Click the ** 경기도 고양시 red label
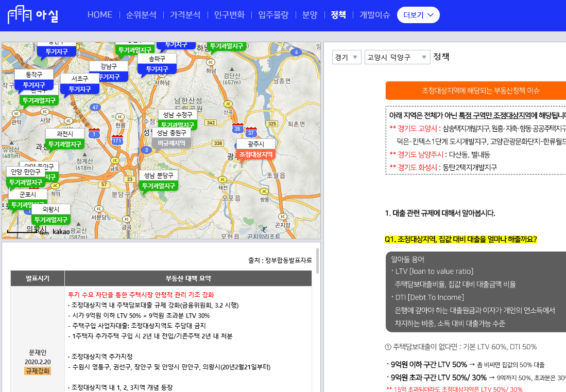Viewport: 566px width, 392px height. pyautogui.click(x=414, y=128)
